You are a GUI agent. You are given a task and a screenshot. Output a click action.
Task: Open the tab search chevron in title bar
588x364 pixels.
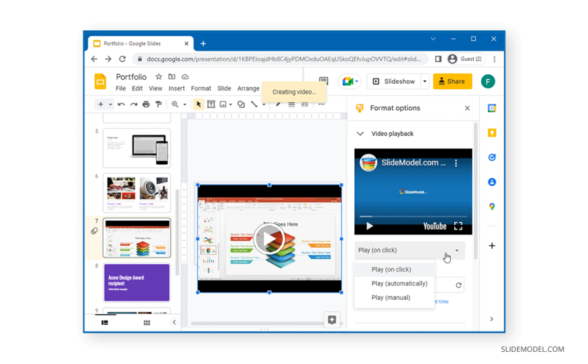point(433,38)
